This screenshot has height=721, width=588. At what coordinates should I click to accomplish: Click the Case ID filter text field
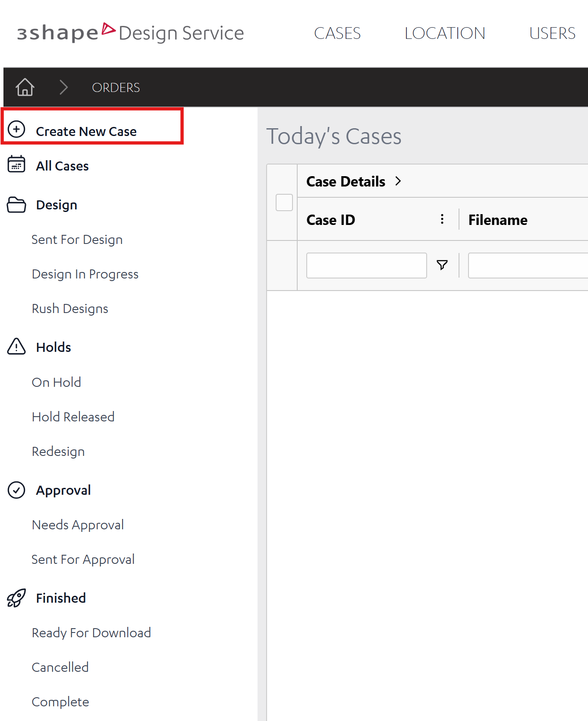click(367, 266)
